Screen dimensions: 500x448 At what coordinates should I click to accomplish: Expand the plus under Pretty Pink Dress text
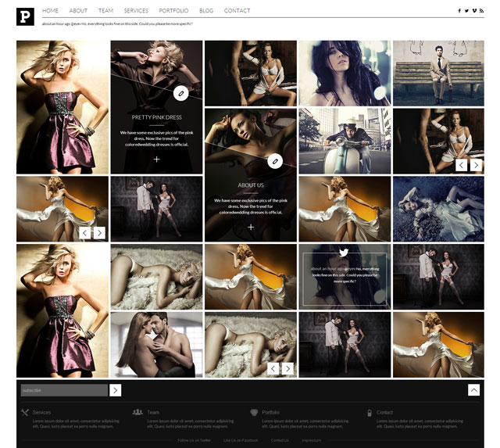click(156, 159)
